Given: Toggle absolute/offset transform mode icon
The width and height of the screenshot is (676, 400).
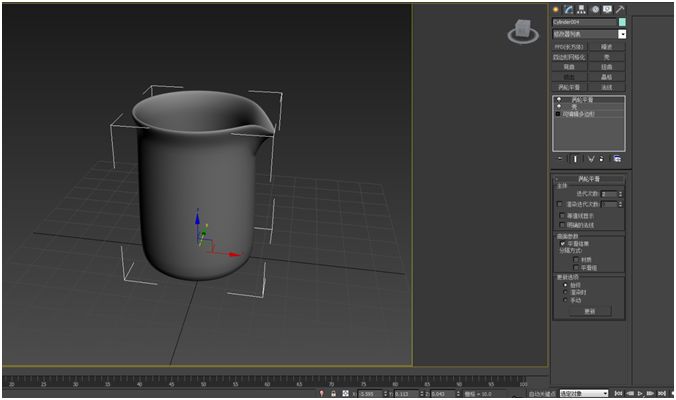Looking at the screenshot, I should [x=345, y=394].
